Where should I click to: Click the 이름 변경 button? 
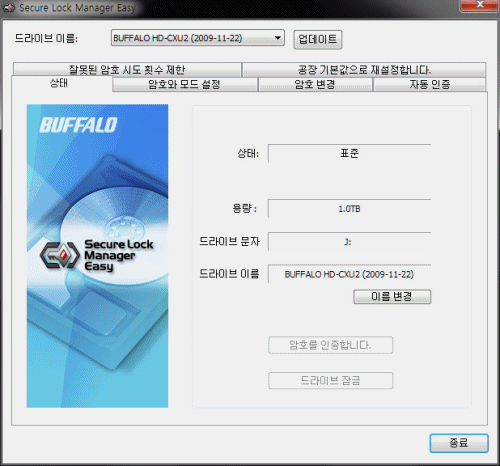point(392,296)
